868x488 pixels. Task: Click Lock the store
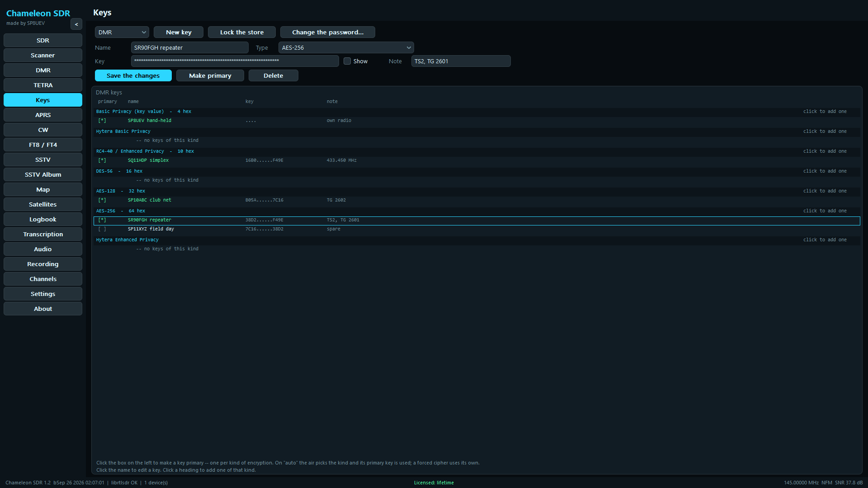pos(242,32)
